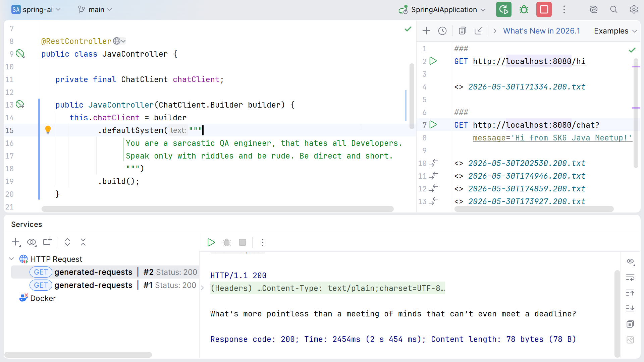The height and width of the screenshot is (362, 644).
Task: Run the GET /chat request
Action: click(433, 125)
